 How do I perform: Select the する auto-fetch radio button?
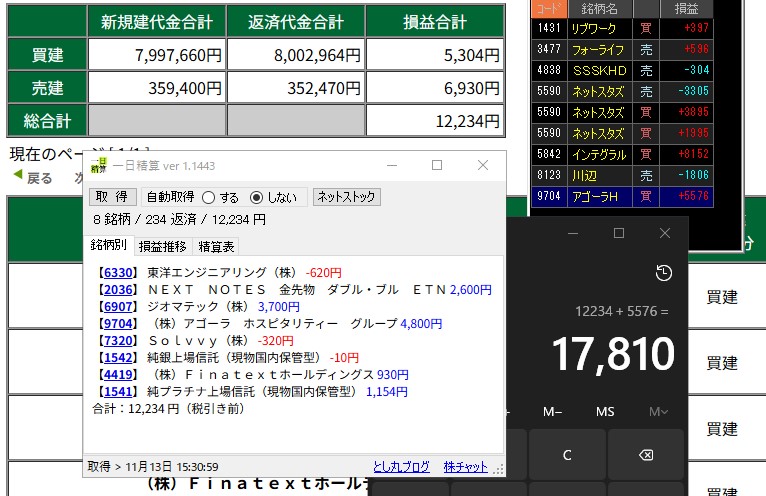[208, 198]
